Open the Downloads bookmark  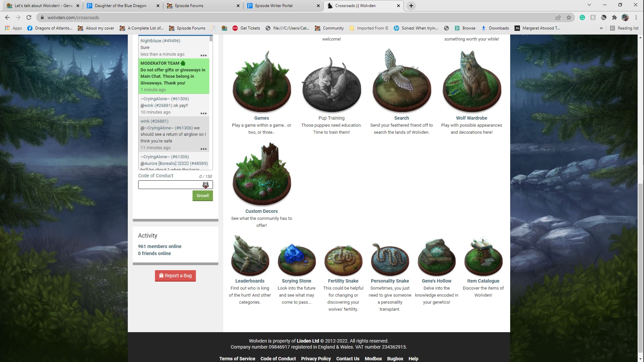(x=495, y=28)
